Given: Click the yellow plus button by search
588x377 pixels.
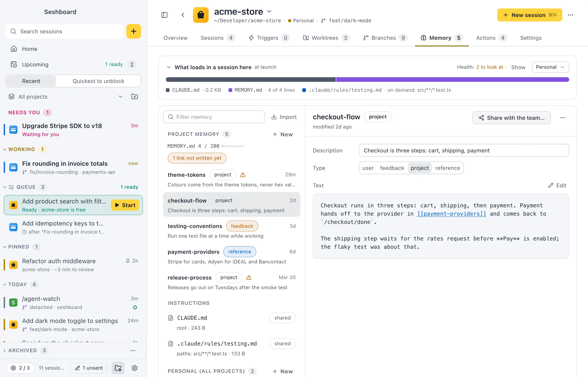Looking at the screenshot, I should (133, 31).
